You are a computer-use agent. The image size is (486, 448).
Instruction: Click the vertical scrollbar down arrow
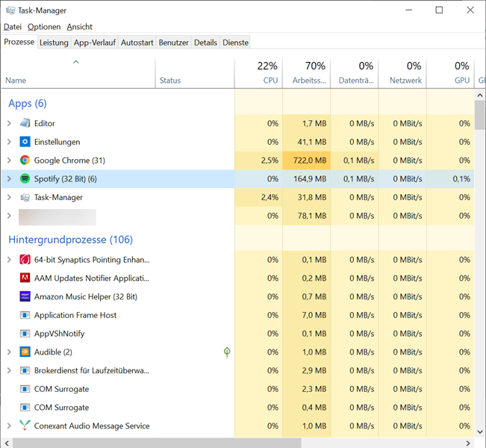tap(480, 432)
